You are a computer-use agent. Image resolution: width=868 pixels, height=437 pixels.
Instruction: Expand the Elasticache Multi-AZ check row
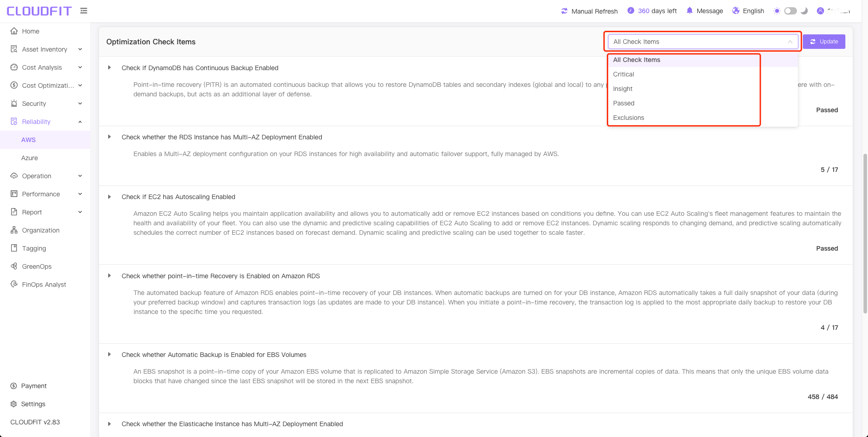pos(110,424)
